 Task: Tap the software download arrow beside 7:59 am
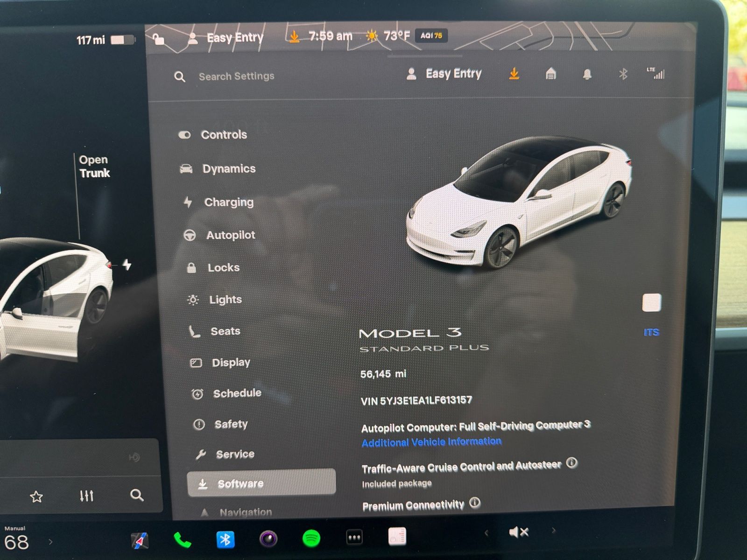pos(294,36)
